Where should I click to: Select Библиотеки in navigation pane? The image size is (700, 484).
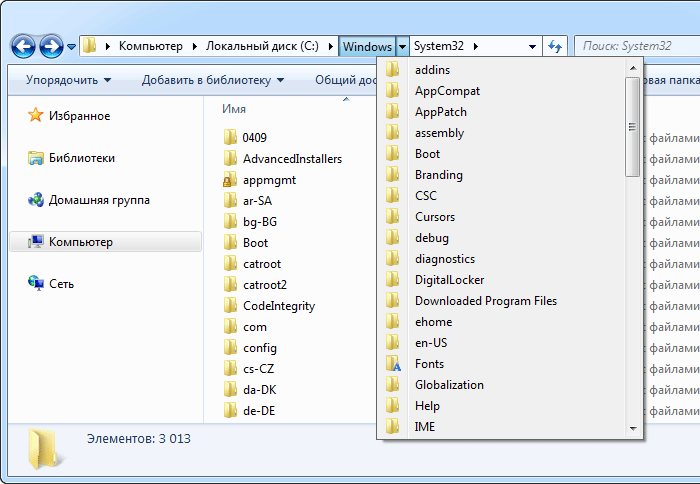coord(71,158)
